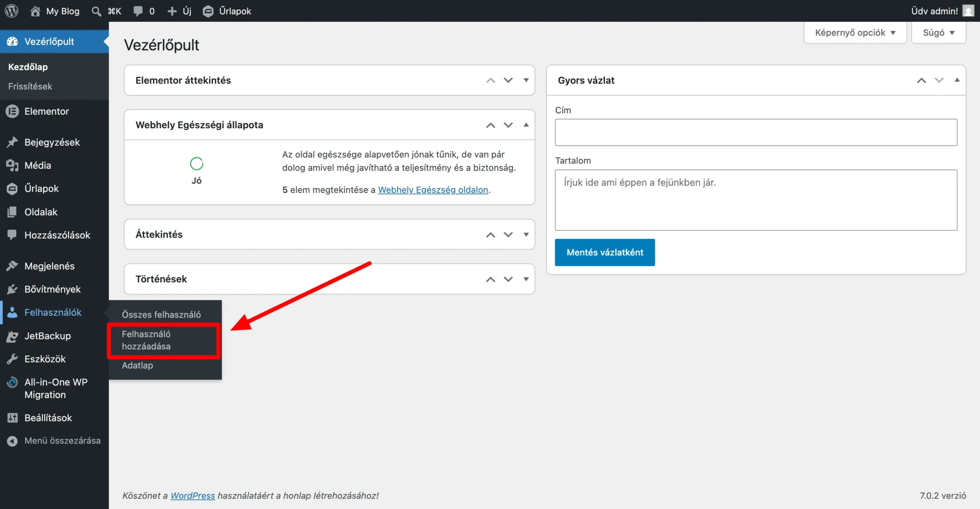This screenshot has width=980, height=509.
Task: Click the admin avatar thumbnail
Action: coord(968,11)
